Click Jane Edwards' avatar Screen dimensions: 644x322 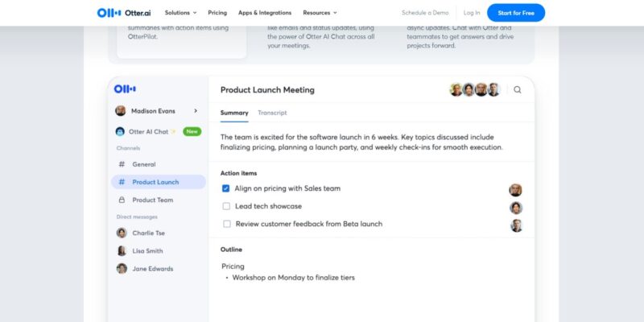122,269
